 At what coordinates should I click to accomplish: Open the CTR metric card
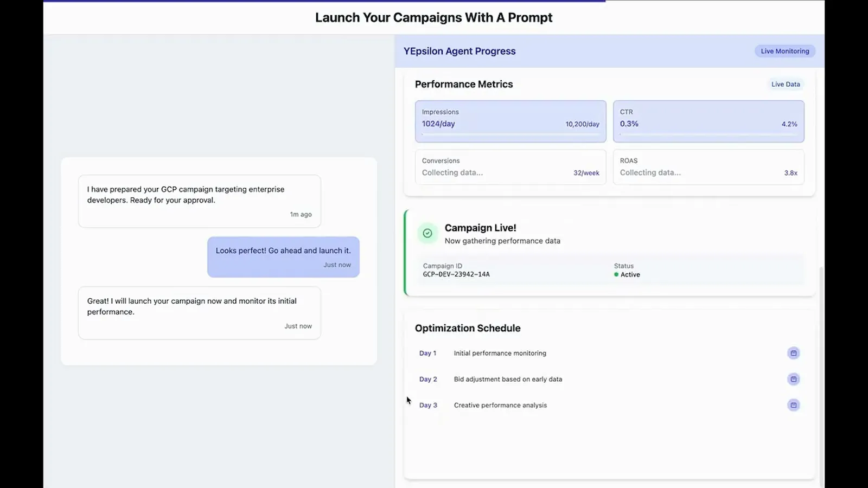coord(709,121)
